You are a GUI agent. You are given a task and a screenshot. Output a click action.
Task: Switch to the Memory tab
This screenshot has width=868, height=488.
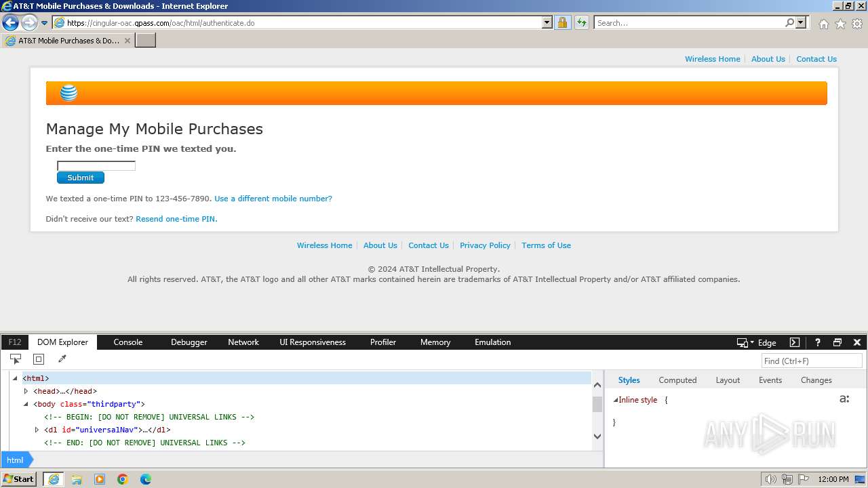click(x=435, y=342)
